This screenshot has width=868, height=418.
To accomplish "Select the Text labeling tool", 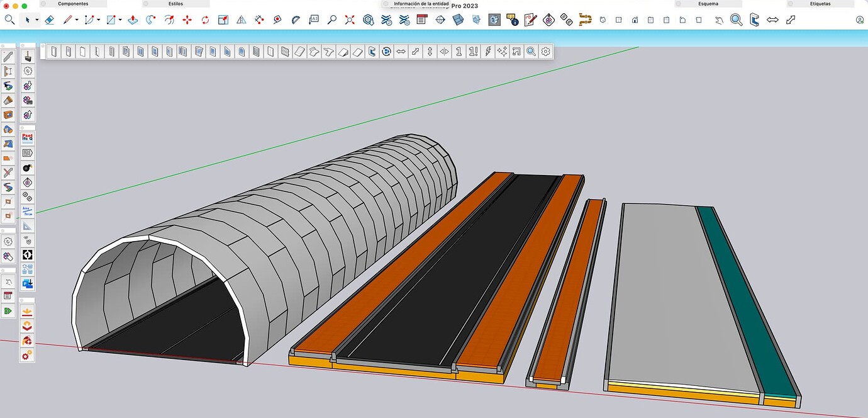I will pos(313,20).
